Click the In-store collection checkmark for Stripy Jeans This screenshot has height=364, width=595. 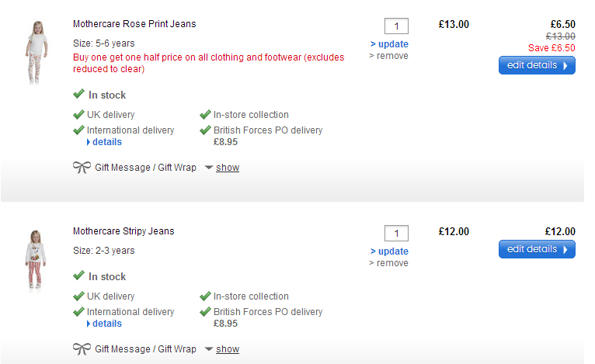[206, 296]
